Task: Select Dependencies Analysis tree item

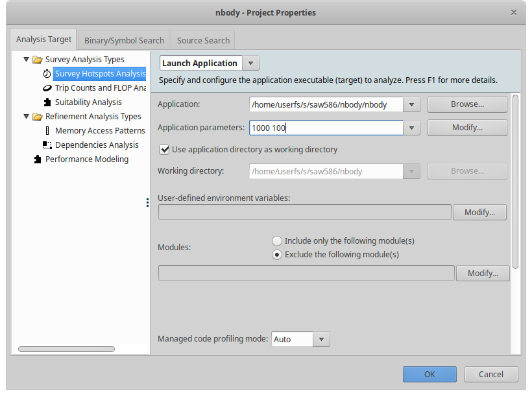Action: click(x=97, y=145)
